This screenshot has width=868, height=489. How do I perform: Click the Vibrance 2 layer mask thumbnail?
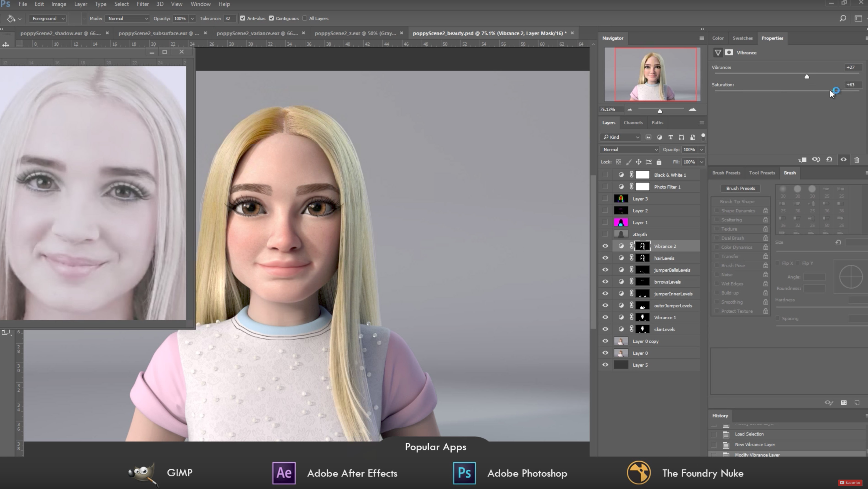642,246
